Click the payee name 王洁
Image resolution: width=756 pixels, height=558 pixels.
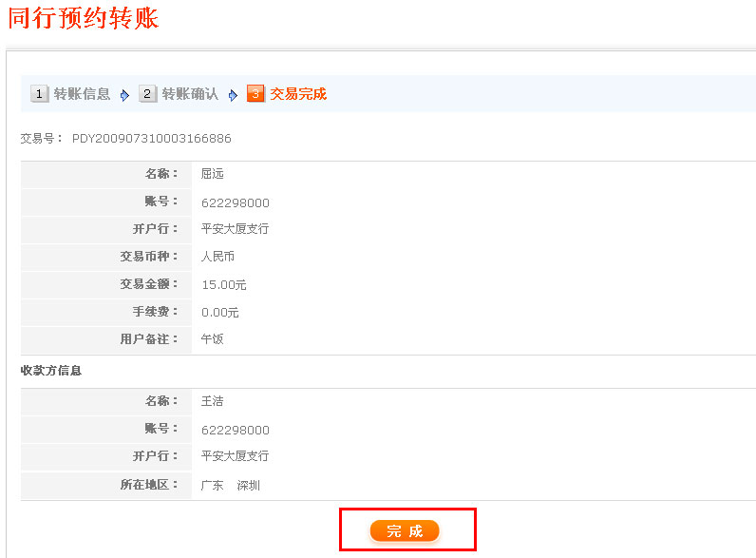[213, 402]
